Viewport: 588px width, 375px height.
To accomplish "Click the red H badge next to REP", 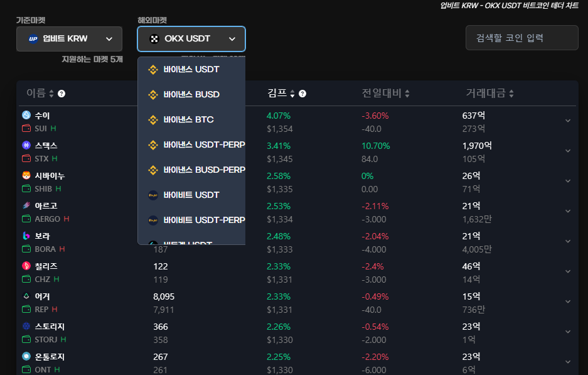I will point(55,309).
